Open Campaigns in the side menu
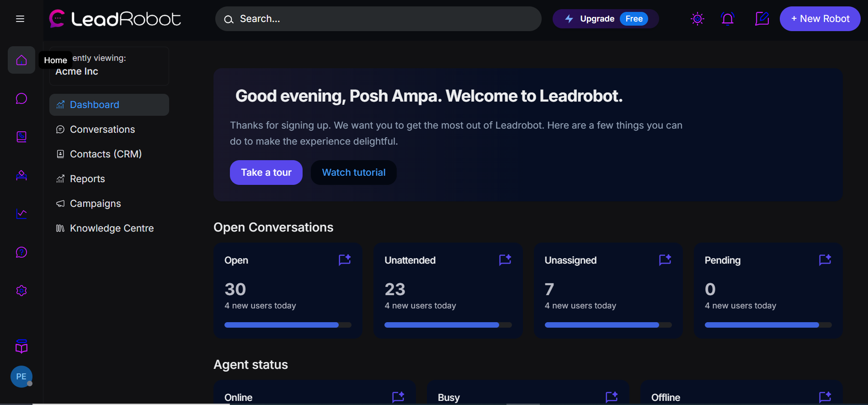The height and width of the screenshot is (405, 868). click(109, 204)
